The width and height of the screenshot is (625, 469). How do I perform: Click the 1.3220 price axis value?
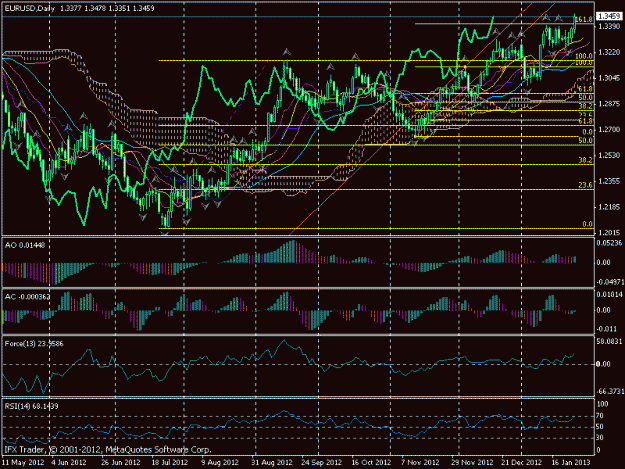[608, 52]
